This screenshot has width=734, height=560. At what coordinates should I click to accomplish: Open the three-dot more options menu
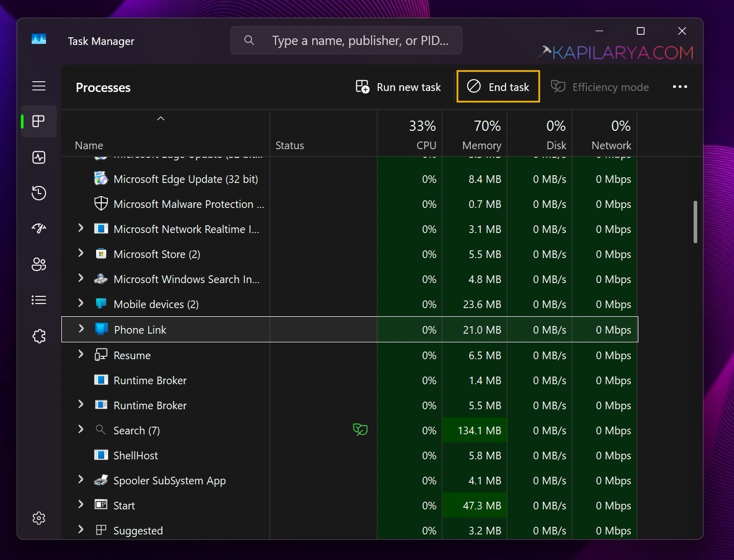tap(680, 87)
